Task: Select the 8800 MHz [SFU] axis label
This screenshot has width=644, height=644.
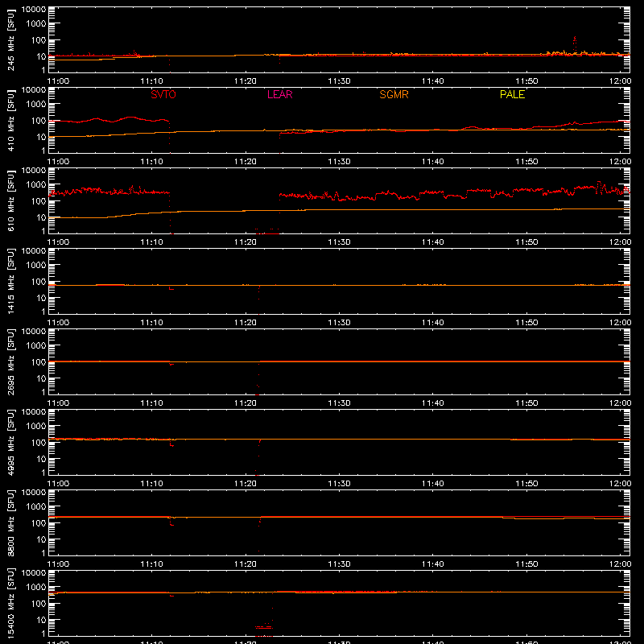Action: coord(11,522)
